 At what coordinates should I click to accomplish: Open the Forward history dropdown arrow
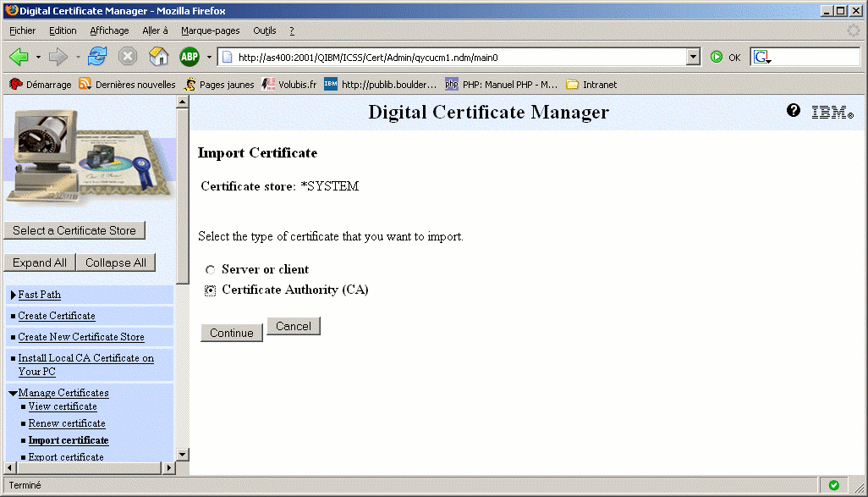tap(78, 57)
